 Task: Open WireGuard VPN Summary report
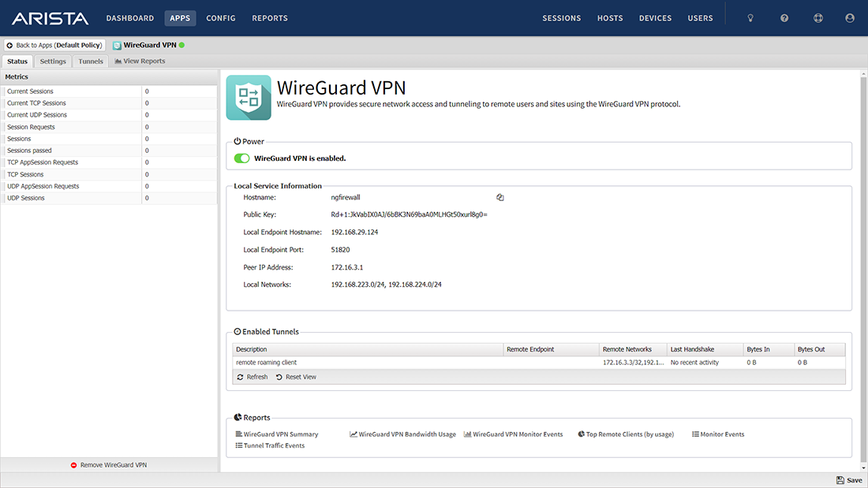click(x=277, y=434)
